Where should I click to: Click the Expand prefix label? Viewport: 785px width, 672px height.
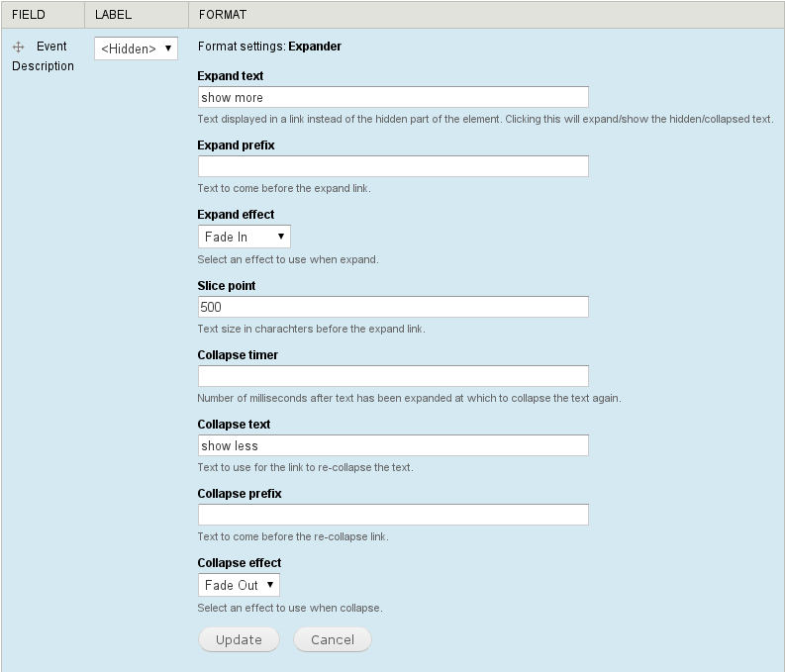[x=236, y=145]
